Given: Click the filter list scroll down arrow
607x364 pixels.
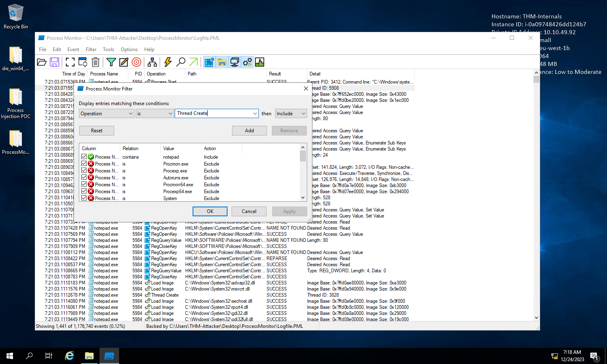Looking at the screenshot, I should 303,198.
